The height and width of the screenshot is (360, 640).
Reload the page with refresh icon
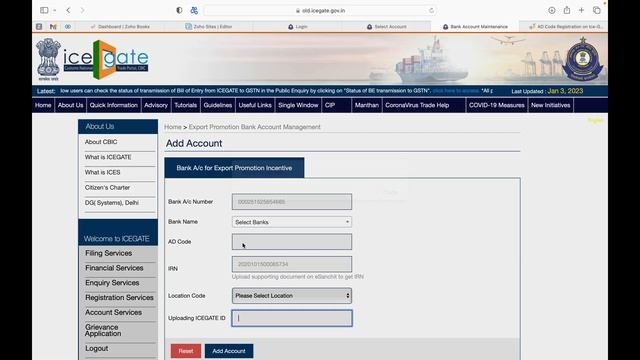coord(431,11)
